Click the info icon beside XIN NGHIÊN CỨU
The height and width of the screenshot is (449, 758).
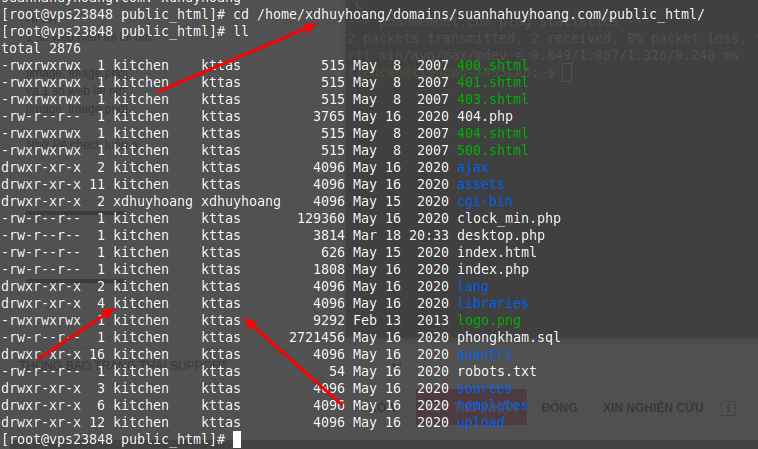(728, 408)
